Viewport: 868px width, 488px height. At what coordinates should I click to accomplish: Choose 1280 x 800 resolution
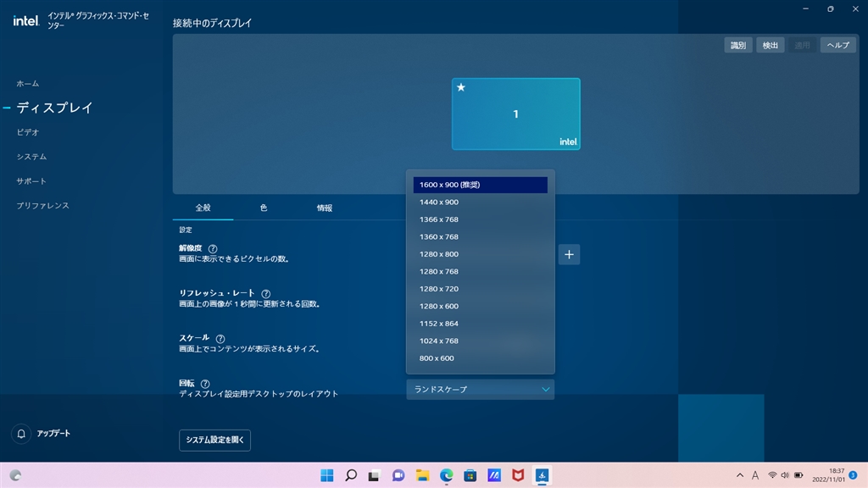[481, 254]
